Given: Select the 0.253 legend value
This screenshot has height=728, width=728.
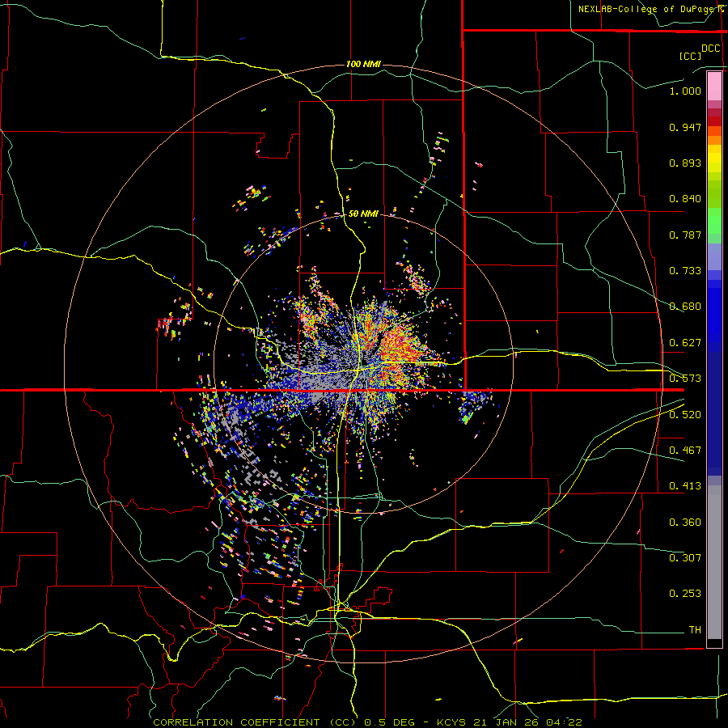Looking at the screenshot, I should tap(685, 594).
